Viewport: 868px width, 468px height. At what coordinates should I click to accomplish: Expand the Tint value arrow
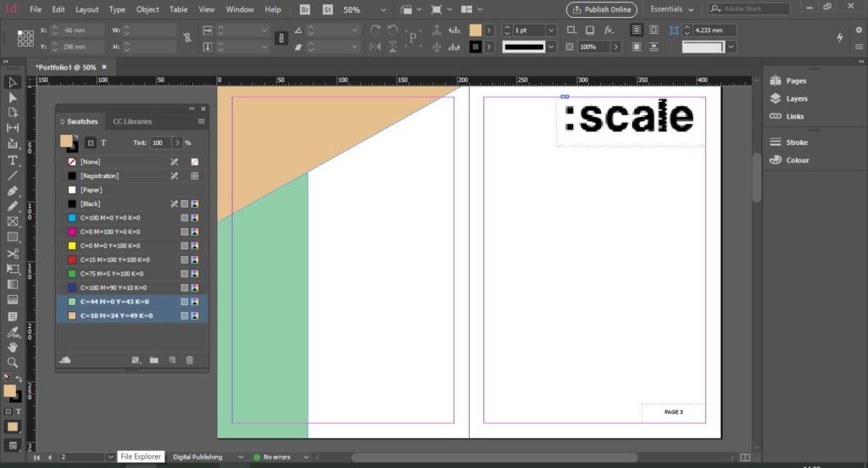[x=177, y=143]
